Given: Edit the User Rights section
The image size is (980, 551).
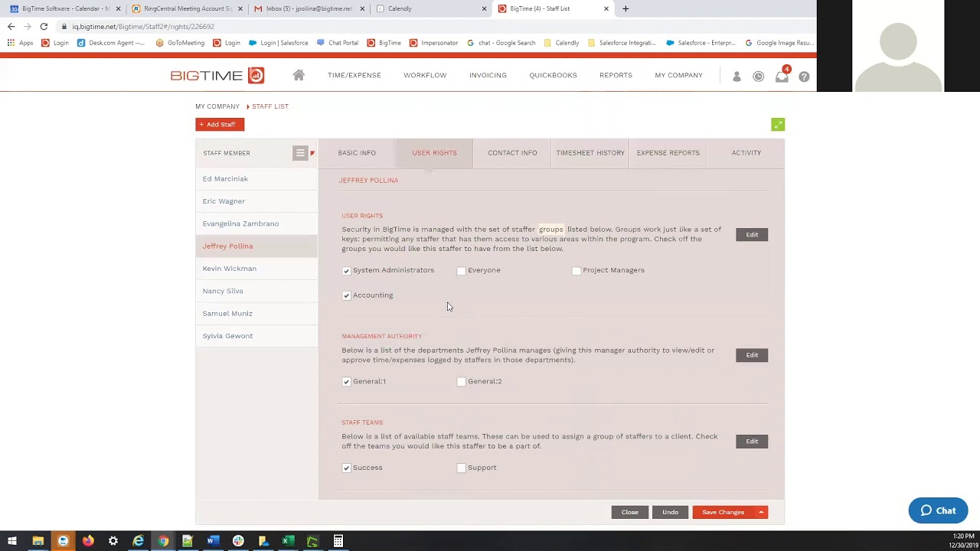Looking at the screenshot, I should pyautogui.click(x=752, y=235).
